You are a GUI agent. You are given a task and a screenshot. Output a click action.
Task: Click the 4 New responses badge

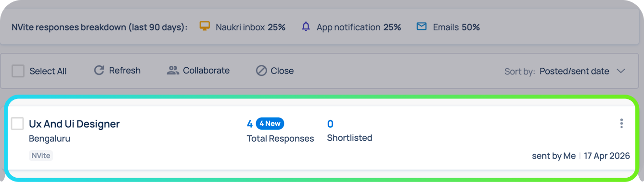[270, 123]
